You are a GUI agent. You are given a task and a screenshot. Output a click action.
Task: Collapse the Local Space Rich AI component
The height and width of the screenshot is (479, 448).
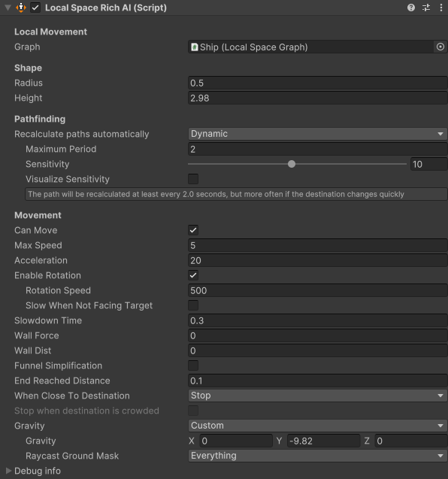tap(8, 8)
